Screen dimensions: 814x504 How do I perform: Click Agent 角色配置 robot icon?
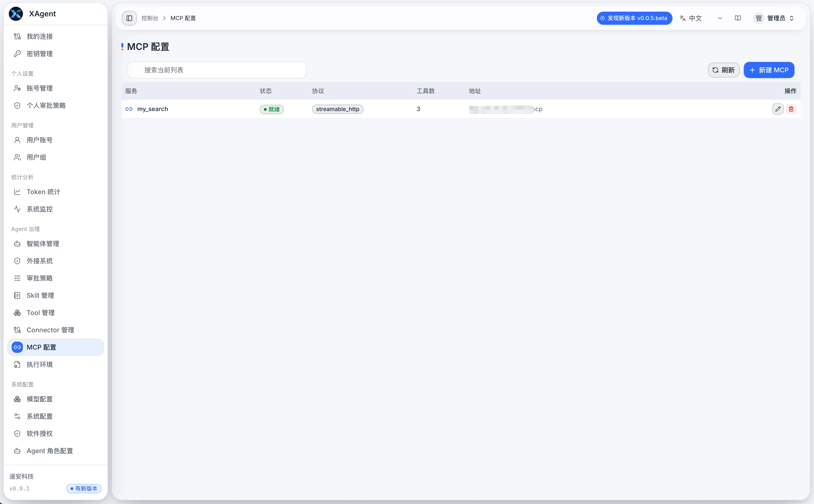pos(17,451)
